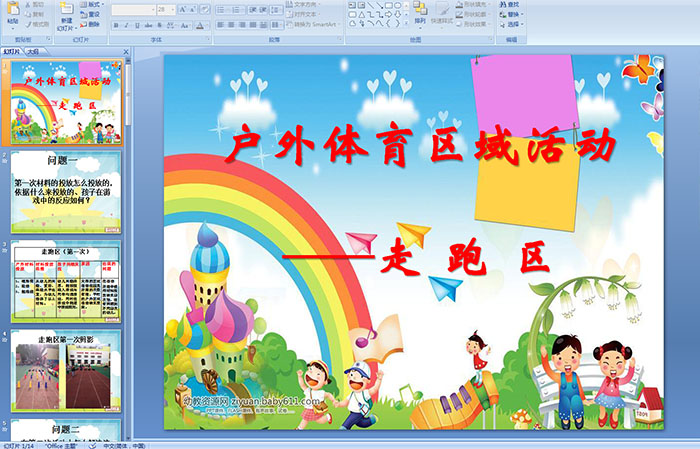Screen dimensions: 700x449
Task: Open the Character Spacing (AV) dropdown
Action: click(x=171, y=25)
